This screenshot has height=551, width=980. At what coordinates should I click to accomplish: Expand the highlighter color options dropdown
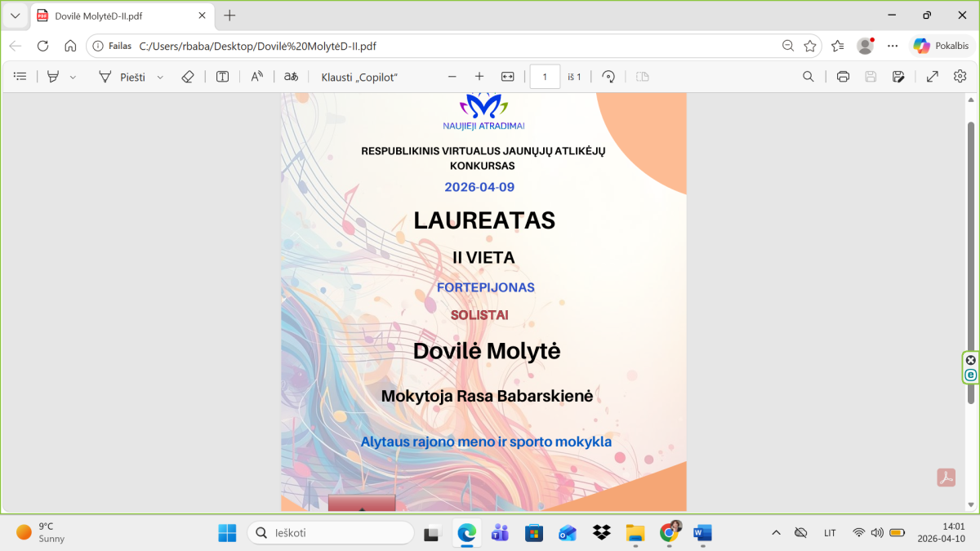(73, 77)
